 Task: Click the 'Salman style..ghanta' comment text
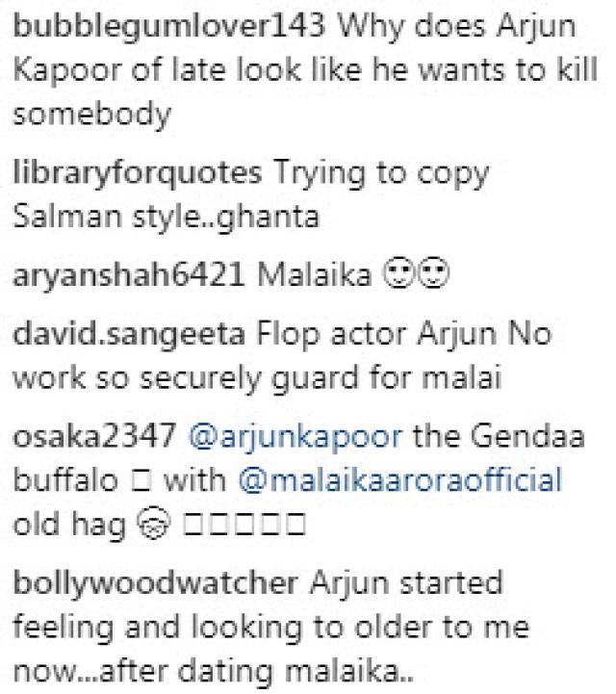tap(166, 218)
